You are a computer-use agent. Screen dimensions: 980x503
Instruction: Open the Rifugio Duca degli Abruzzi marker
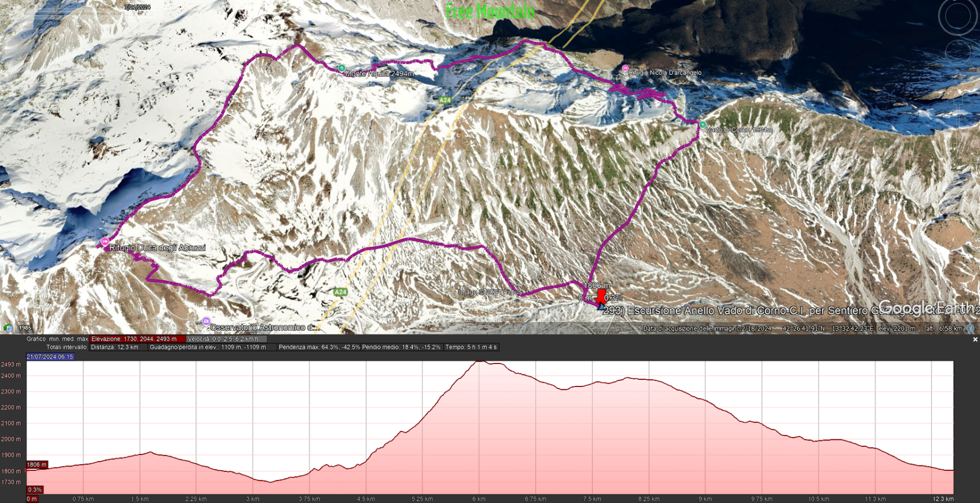pos(105,241)
